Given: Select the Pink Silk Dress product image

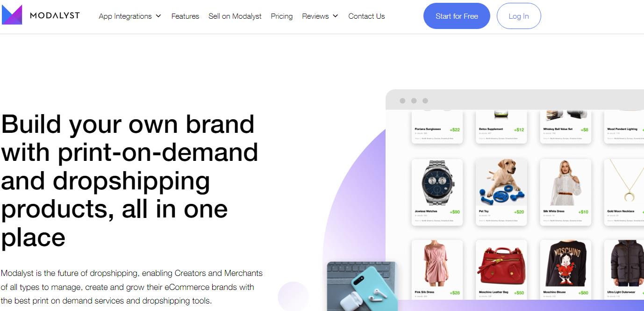Looking at the screenshot, I should pos(437,264).
